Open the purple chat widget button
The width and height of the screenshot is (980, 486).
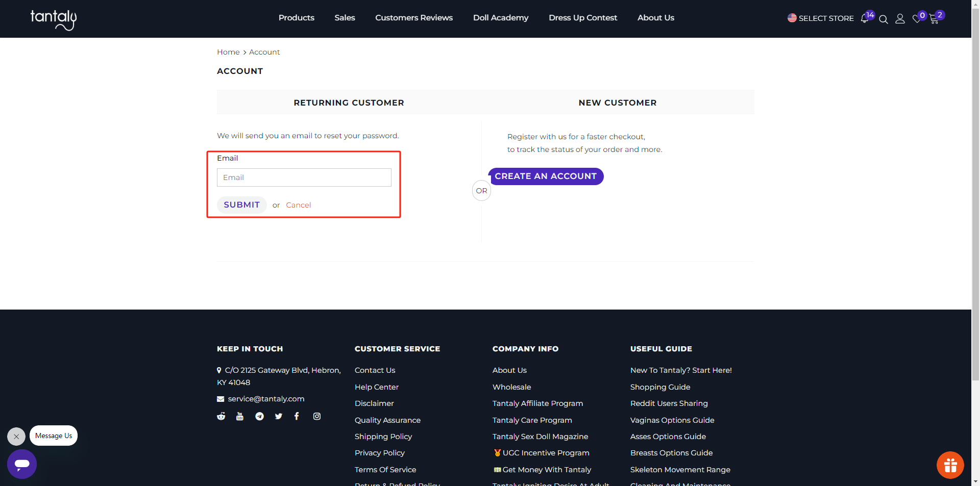pyautogui.click(x=22, y=464)
